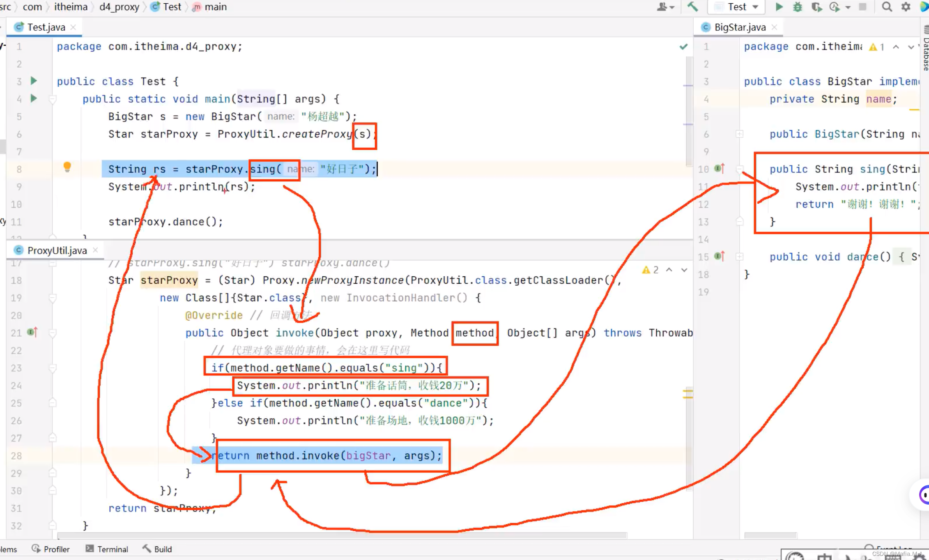Go to previous highlighted error in BigStar.java
The width and height of the screenshot is (929, 560).
[x=896, y=47]
